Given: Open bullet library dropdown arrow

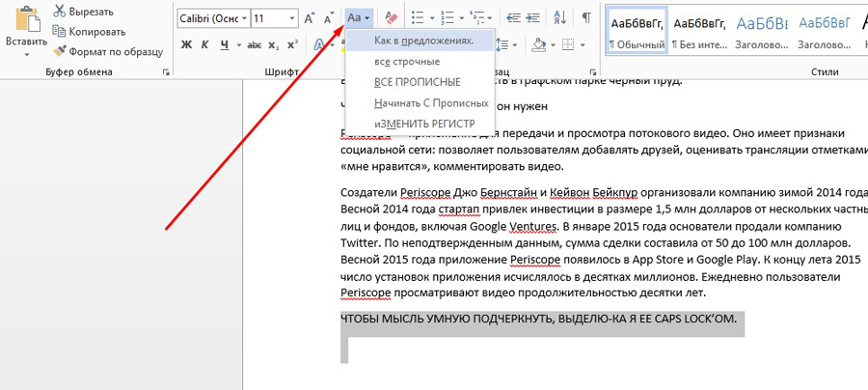Looking at the screenshot, I should point(432,19).
